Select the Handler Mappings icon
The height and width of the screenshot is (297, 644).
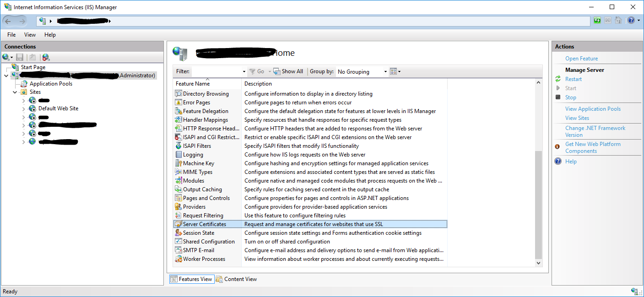pyautogui.click(x=179, y=120)
